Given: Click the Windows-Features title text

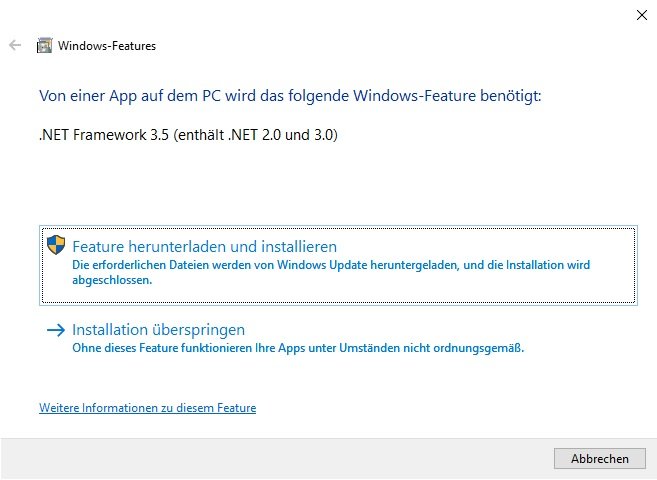Looking at the screenshot, I should coord(107,46).
